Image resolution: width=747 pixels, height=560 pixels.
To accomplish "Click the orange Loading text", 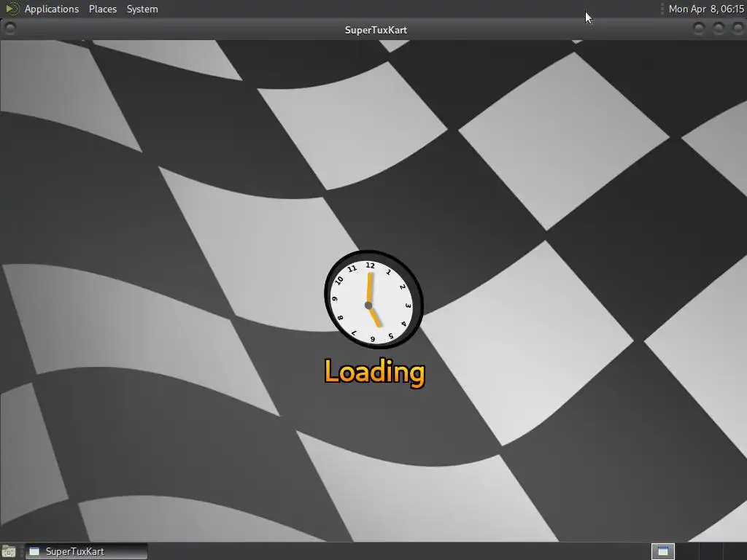I will click(x=374, y=373).
